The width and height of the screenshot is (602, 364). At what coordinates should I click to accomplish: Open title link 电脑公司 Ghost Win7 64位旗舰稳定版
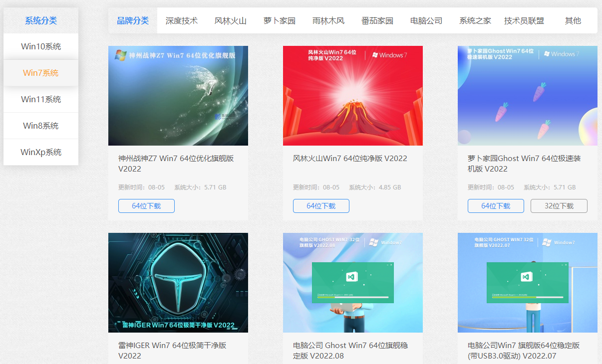[350, 351]
